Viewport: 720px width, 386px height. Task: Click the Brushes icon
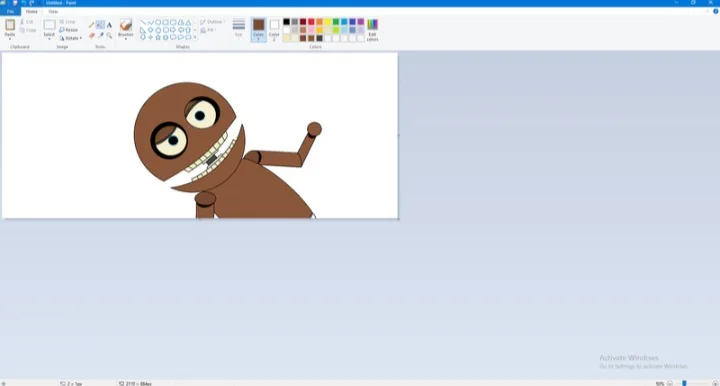point(126,25)
